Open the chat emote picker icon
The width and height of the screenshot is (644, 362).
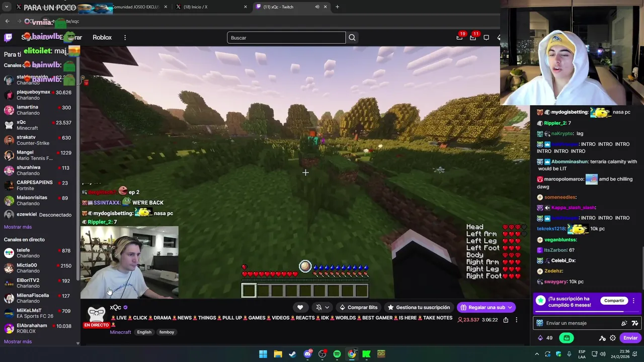click(624, 323)
